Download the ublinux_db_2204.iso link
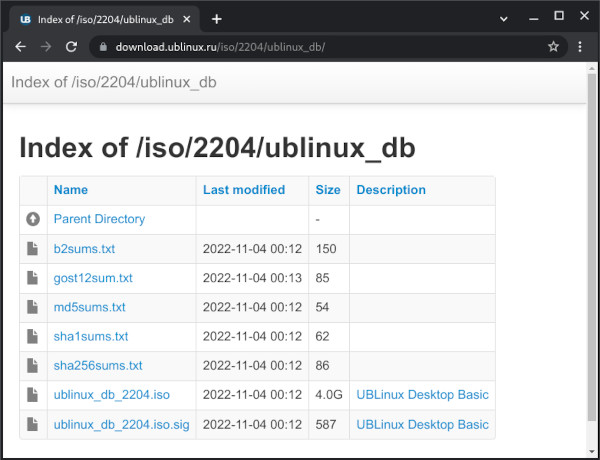Screen dimensions: 600x460 (x=112, y=395)
